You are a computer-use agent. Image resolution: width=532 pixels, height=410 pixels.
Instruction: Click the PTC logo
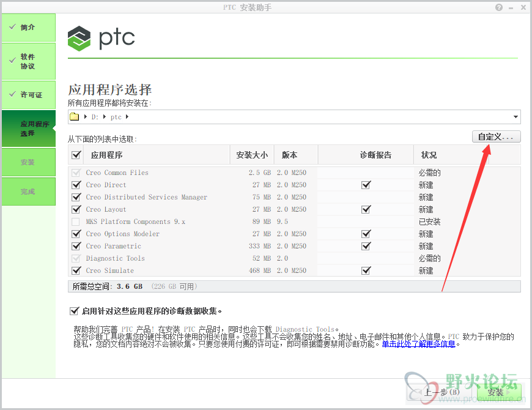tap(101, 38)
